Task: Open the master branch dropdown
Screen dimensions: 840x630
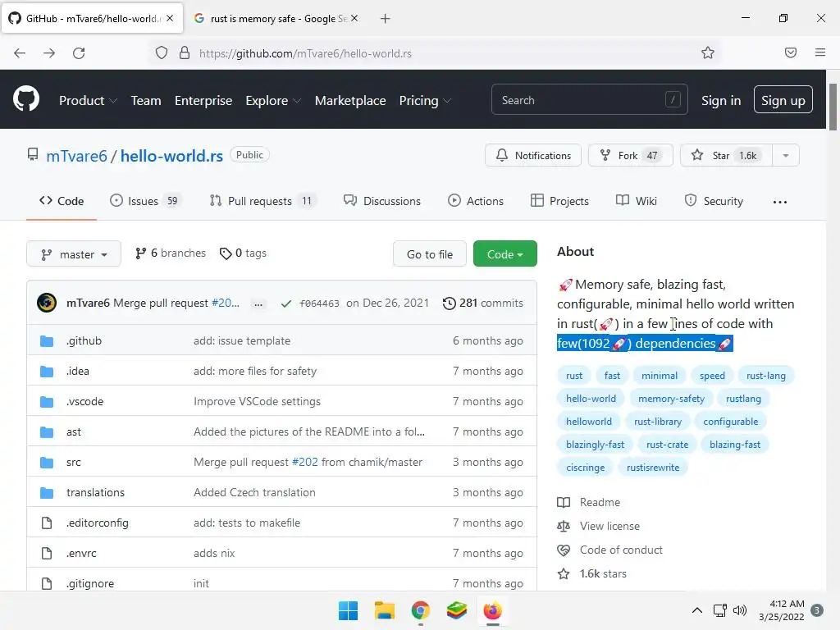Action: coord(74,254)
